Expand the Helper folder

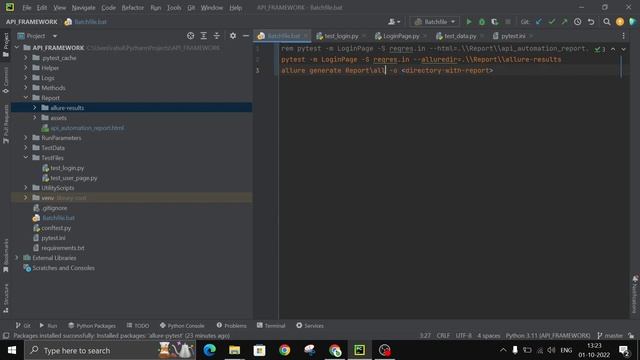(26, 68)
